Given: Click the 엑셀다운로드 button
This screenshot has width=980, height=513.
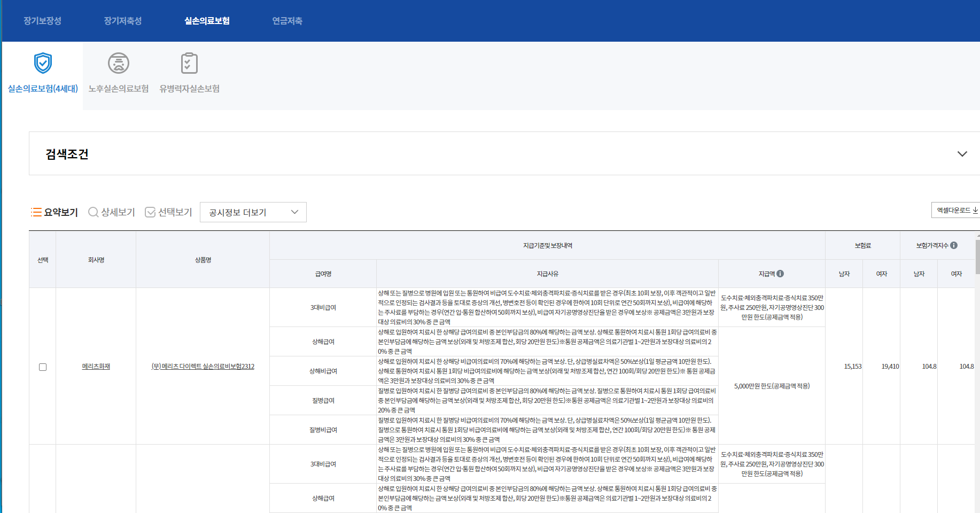Looking at the screenshot, I should point(956,210).
